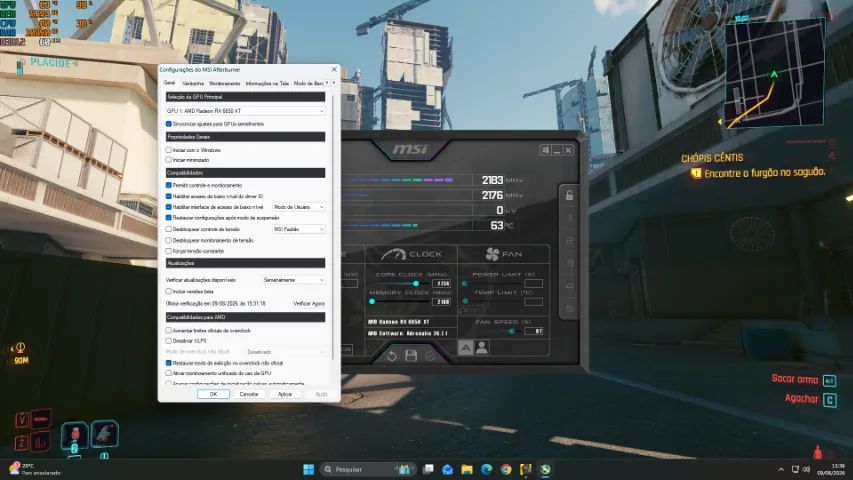Image resolution: width=853 pixels, height=480 pixels.
Task: Switch to 'Informações na Tela' tab
Action: point(267,84)
